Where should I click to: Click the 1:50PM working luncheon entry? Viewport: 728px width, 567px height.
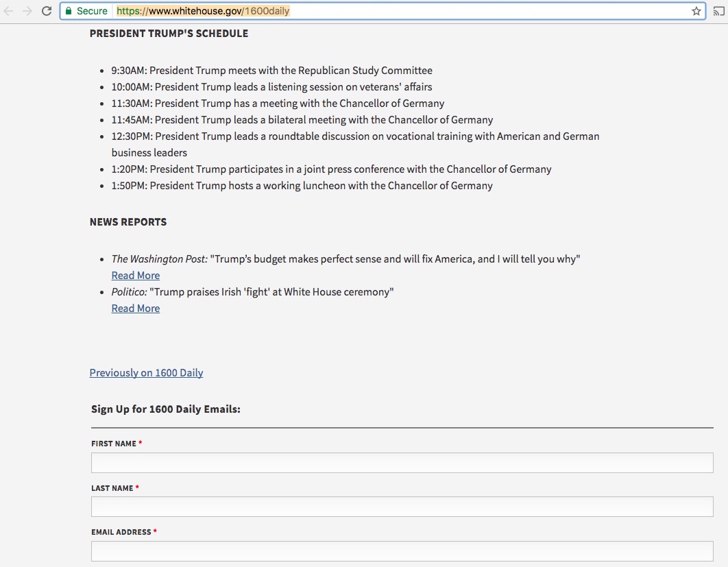click(302, 186)
